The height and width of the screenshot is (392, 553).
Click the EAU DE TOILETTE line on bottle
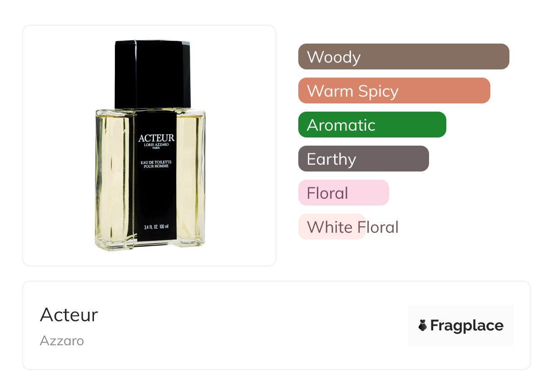point(157,162)
